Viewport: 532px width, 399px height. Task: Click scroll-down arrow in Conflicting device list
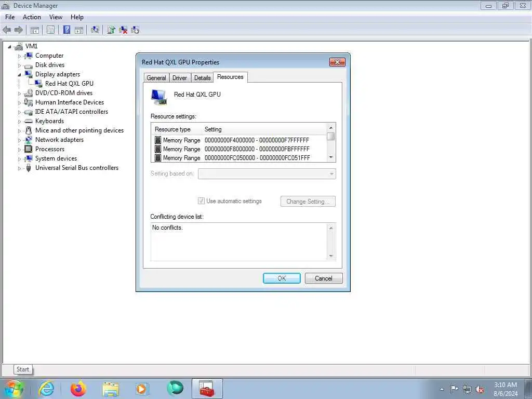pyautogui.click(x=331, y=256)
